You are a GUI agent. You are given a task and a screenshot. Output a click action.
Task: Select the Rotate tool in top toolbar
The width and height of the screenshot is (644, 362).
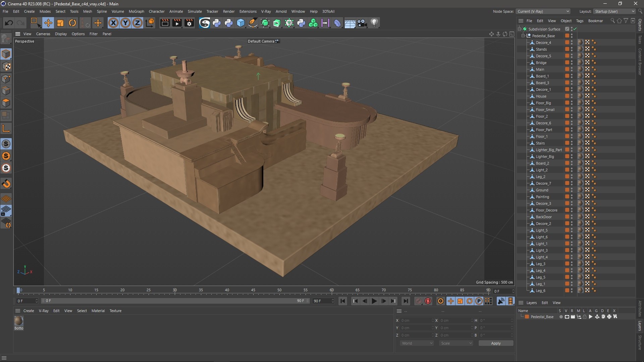72,23
